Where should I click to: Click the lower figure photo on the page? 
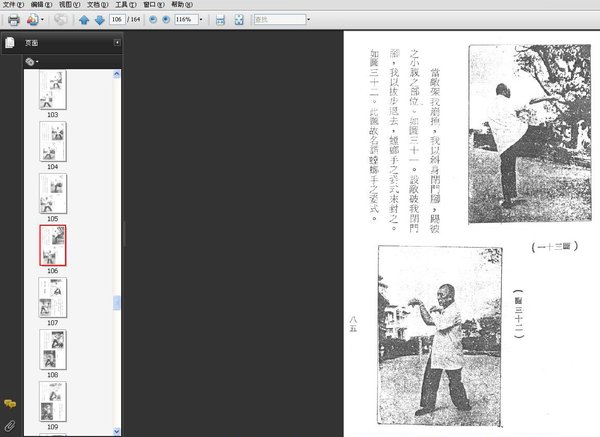(x=440, y=336)
